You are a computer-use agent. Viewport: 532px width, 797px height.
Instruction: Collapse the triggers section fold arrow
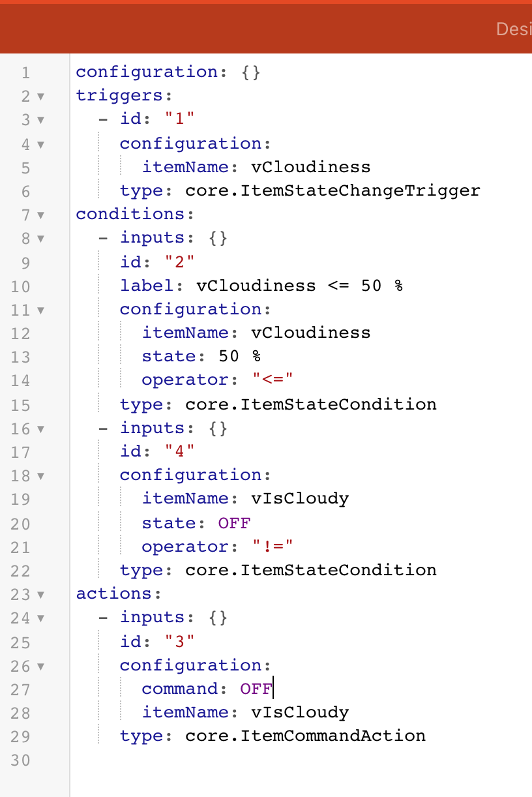40,97
